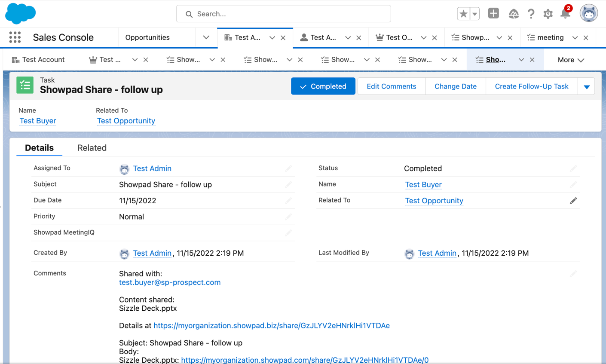The height and width of the screenshot is (364, 606).
Task: Click the green Task record icon
Action: 24,85
